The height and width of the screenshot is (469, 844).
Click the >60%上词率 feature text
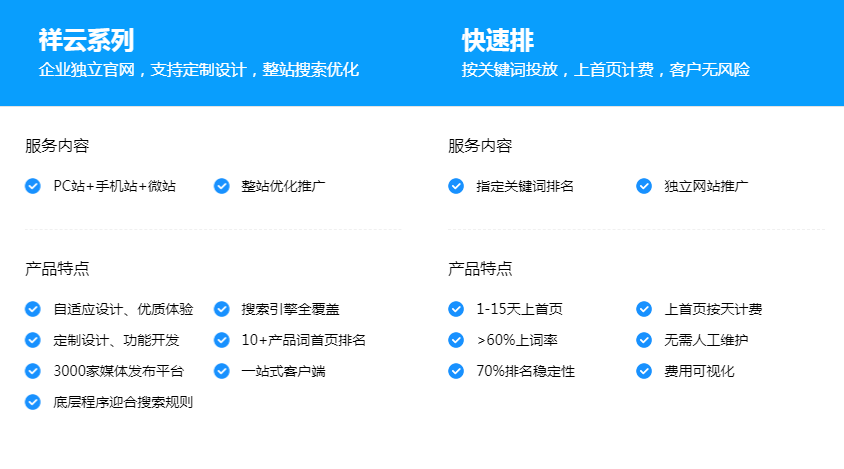tap(519, 340)
